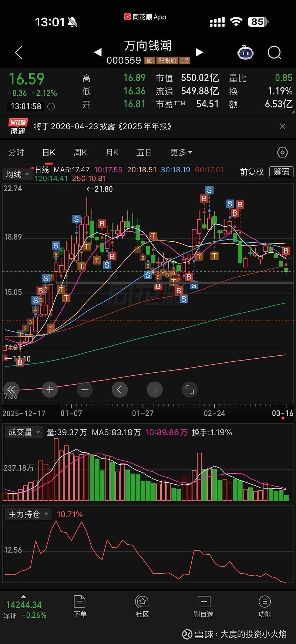Switch to 月K monthly tab

click(112, 153)
